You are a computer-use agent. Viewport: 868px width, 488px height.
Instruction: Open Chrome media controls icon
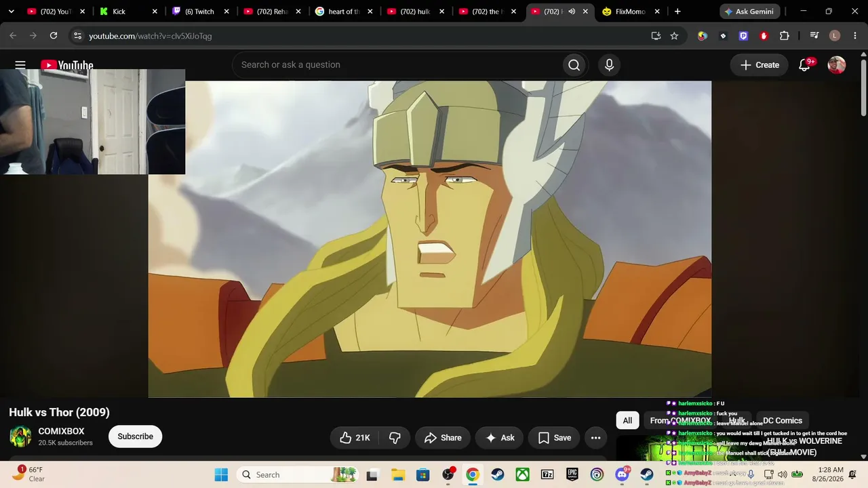(x=815, y=36)
